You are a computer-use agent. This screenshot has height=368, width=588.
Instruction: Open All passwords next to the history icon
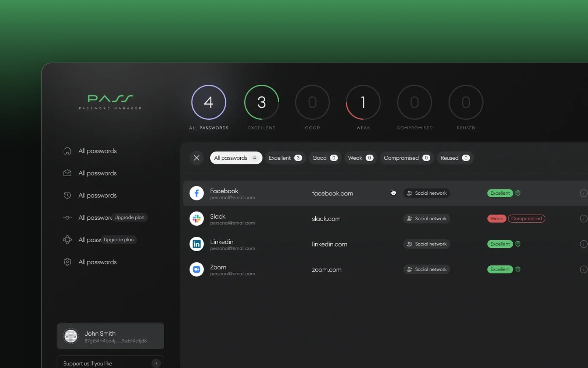(x=97, y=195)
